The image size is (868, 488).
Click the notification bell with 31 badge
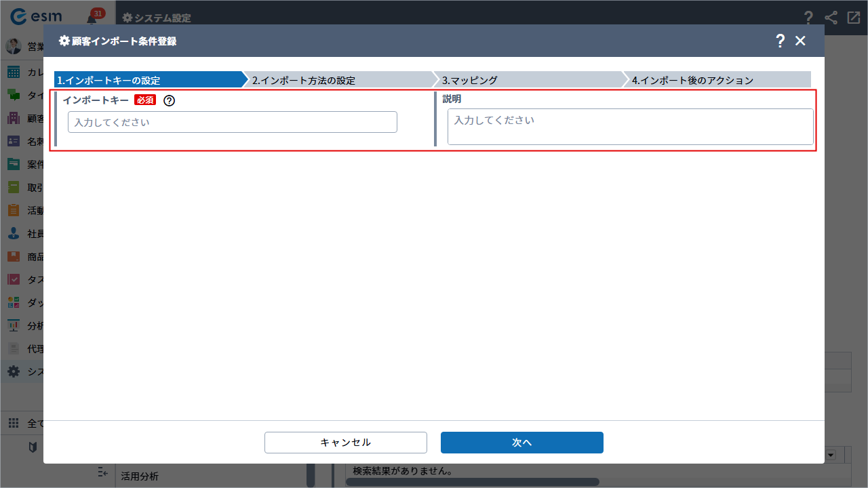92,18
